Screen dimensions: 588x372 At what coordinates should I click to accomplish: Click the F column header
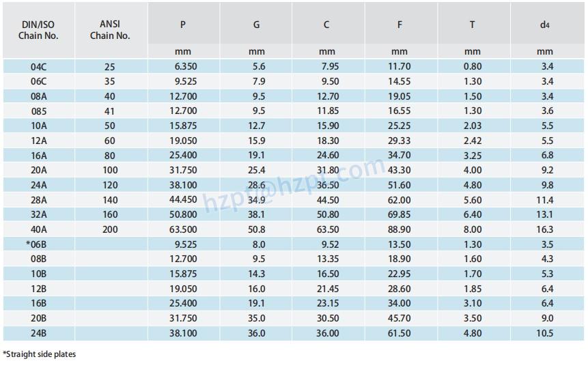coord(400,25)
